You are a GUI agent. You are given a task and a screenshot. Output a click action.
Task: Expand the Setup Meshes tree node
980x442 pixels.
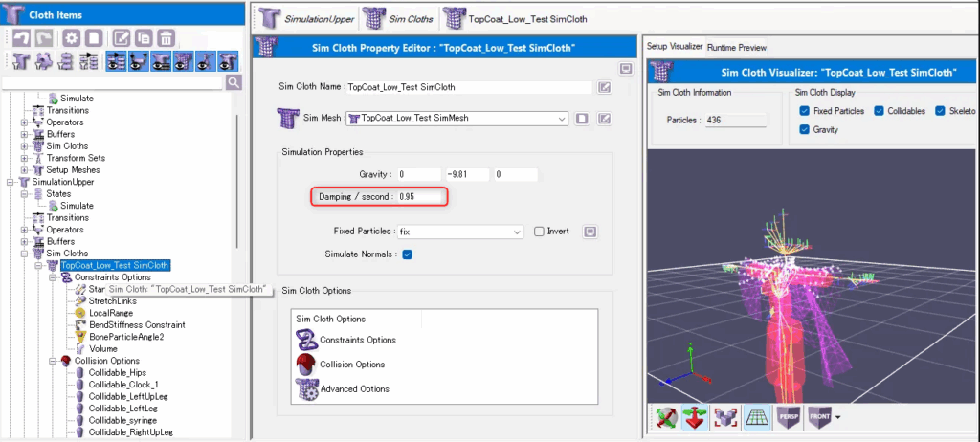click(25, 169)
